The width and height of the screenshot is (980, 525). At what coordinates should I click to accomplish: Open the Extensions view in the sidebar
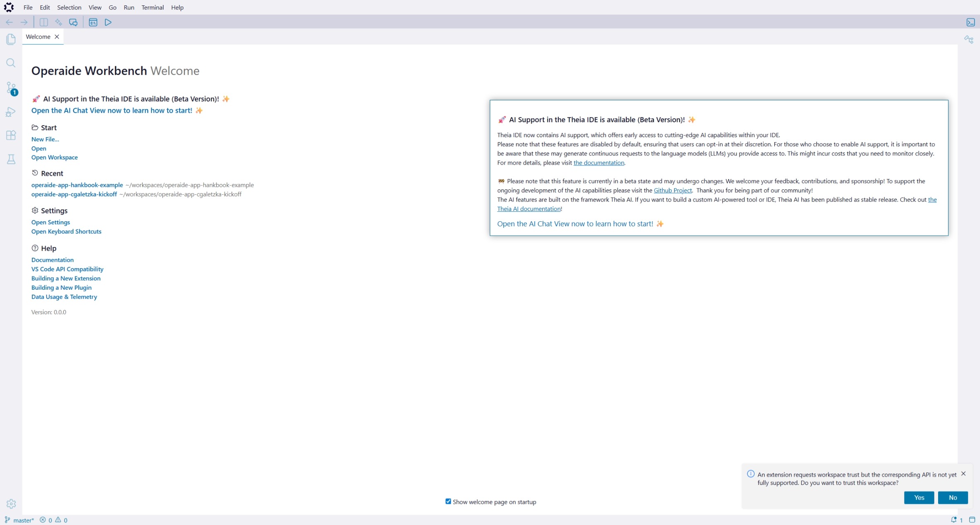click(11, 135)
